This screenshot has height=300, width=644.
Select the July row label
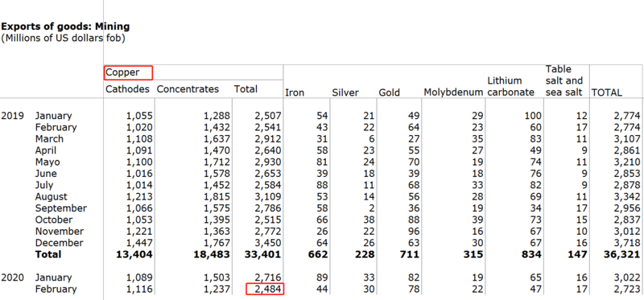click(x=44, y=185)
